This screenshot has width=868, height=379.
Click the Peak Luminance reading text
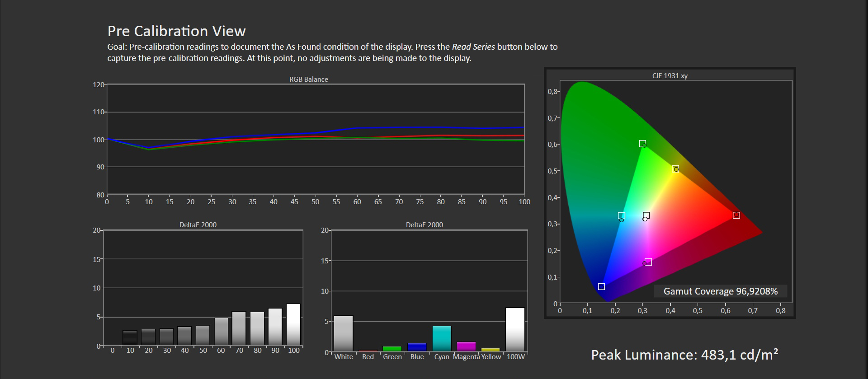684,355
